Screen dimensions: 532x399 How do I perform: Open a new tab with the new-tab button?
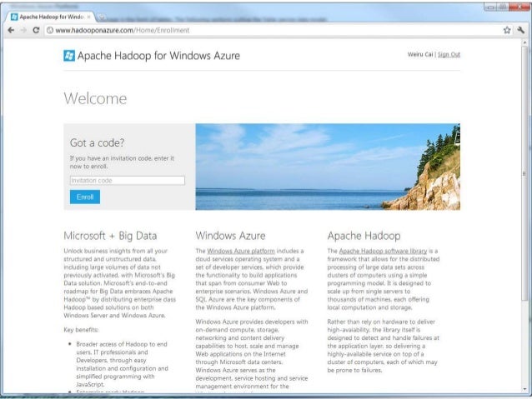coord(101,17)
